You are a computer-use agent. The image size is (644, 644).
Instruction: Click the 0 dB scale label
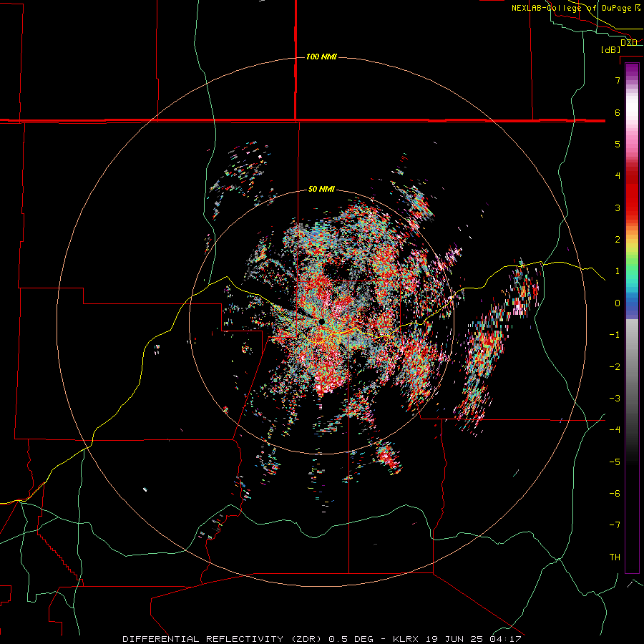click(618, 303)
